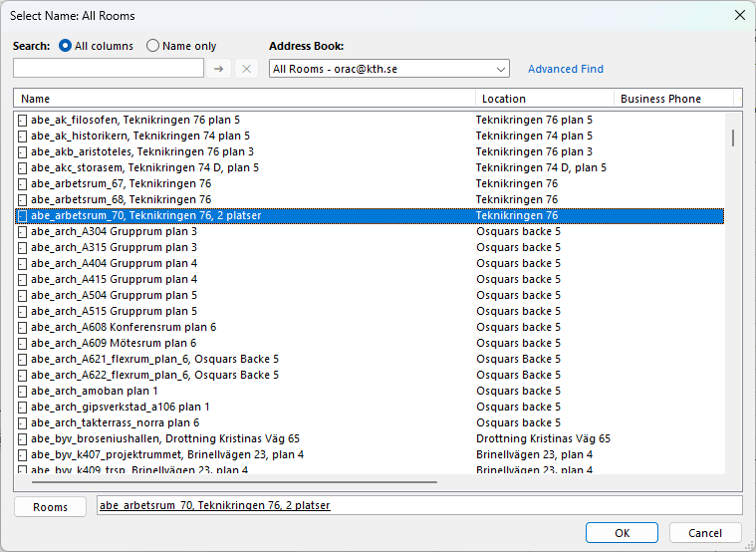The width and height of the screenshot is (756, 552).
Task: Select the All columns search option
Action: [96, 46]
